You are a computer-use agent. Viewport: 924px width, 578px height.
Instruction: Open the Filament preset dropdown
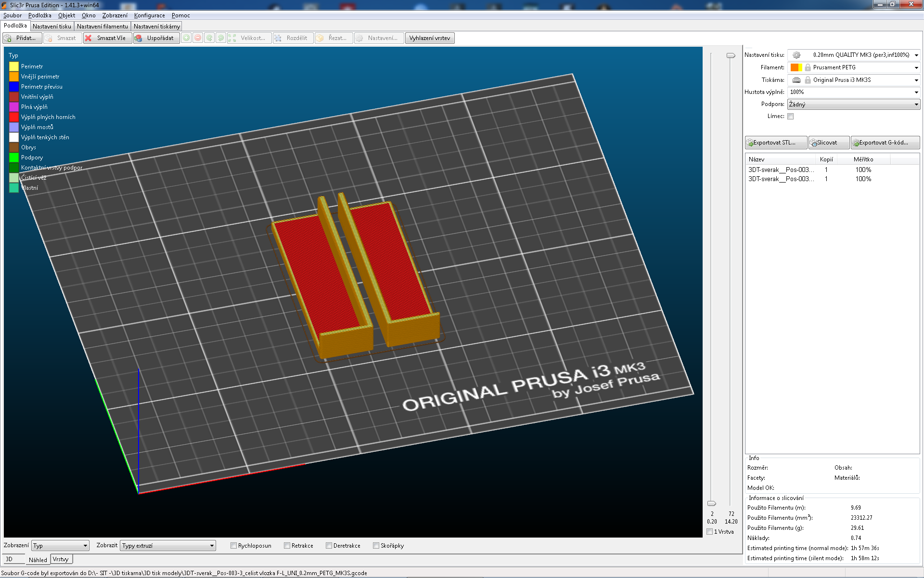coord(854,67)
